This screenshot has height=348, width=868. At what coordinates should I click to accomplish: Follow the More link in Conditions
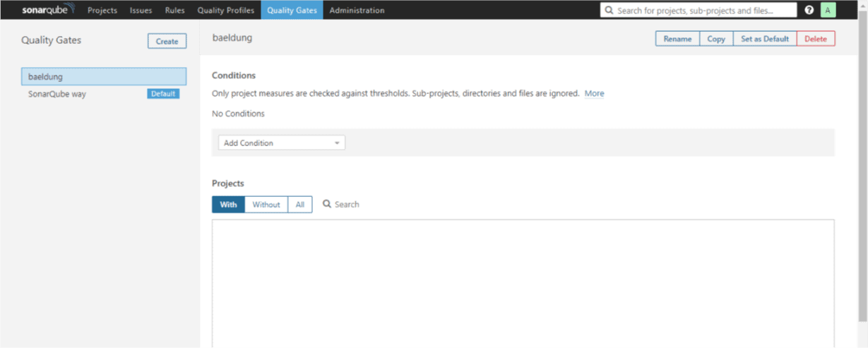tap(594, 93)
